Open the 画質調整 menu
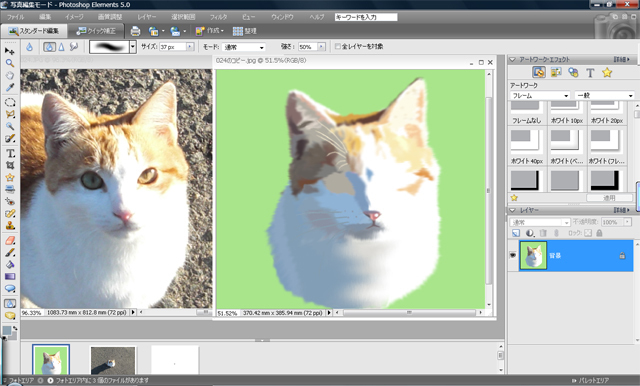This screenshot has width=640, height=386. 110,17
